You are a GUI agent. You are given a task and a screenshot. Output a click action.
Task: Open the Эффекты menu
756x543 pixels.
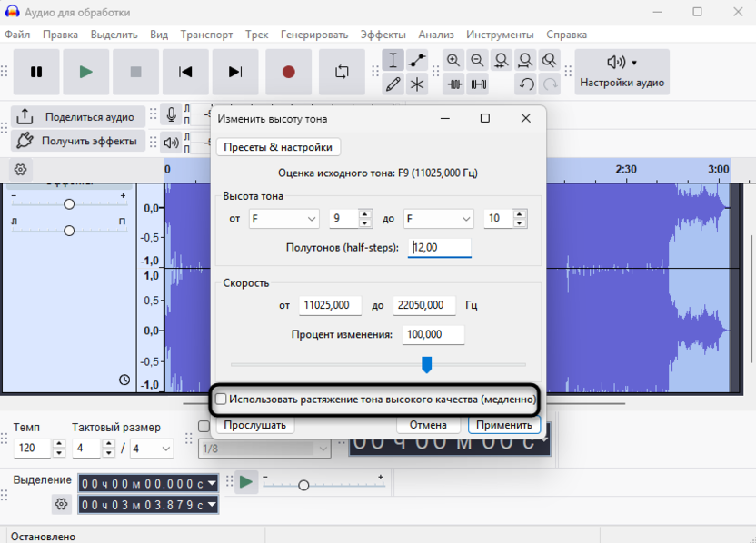click(x=383, y=35)
